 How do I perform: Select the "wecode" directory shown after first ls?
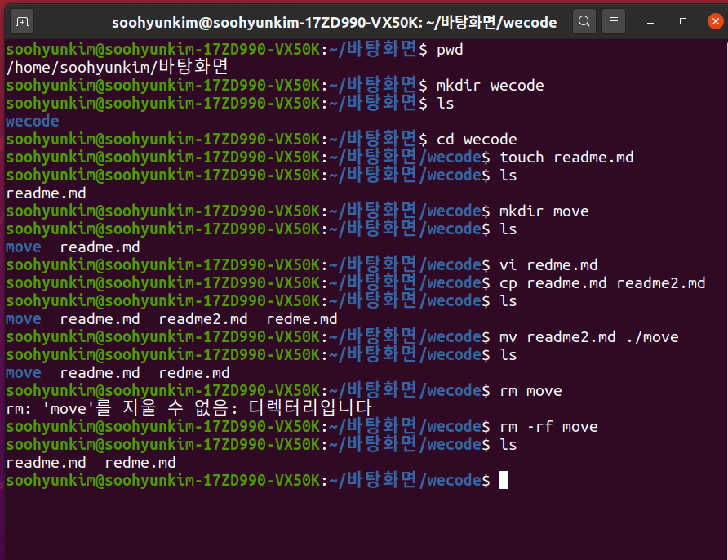(31, 121)
